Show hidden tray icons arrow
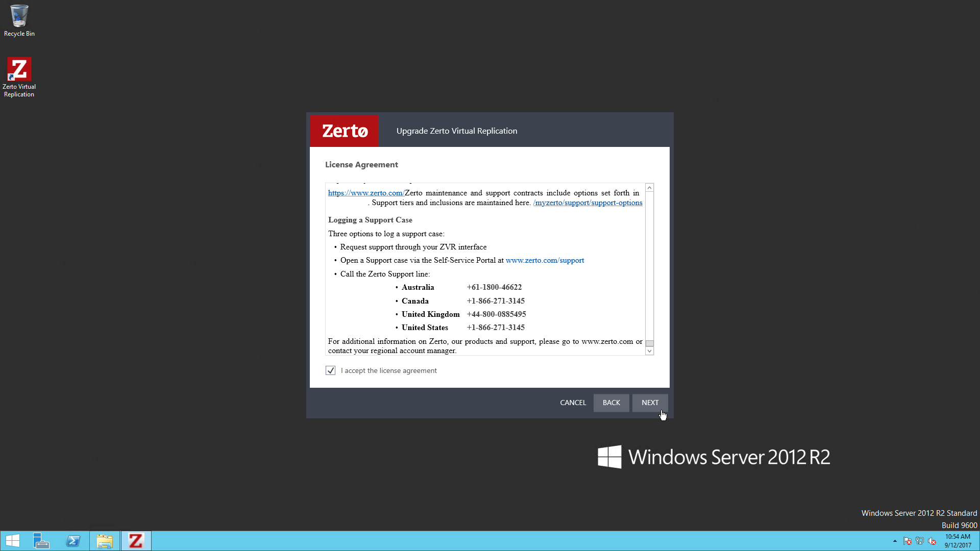 pyautogui.click(x=895, y=541)
